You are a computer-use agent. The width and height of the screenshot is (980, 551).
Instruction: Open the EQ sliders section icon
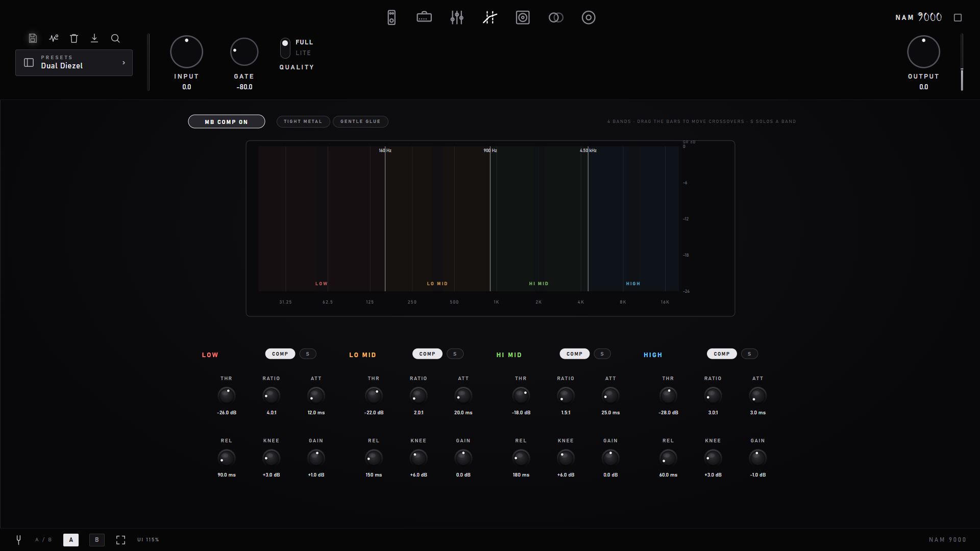pyautogui.click(x=457, y=18)
